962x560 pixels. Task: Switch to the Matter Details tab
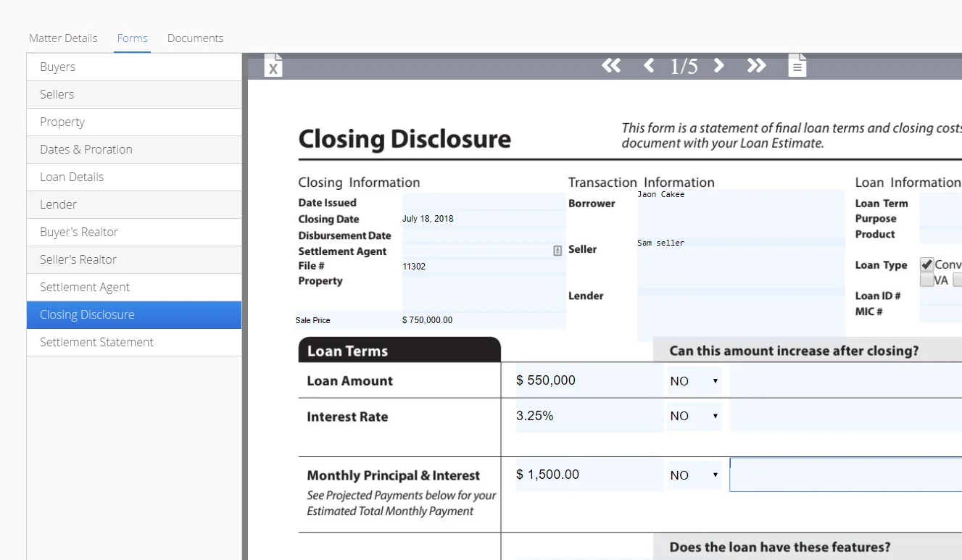(x=63, y=38)
